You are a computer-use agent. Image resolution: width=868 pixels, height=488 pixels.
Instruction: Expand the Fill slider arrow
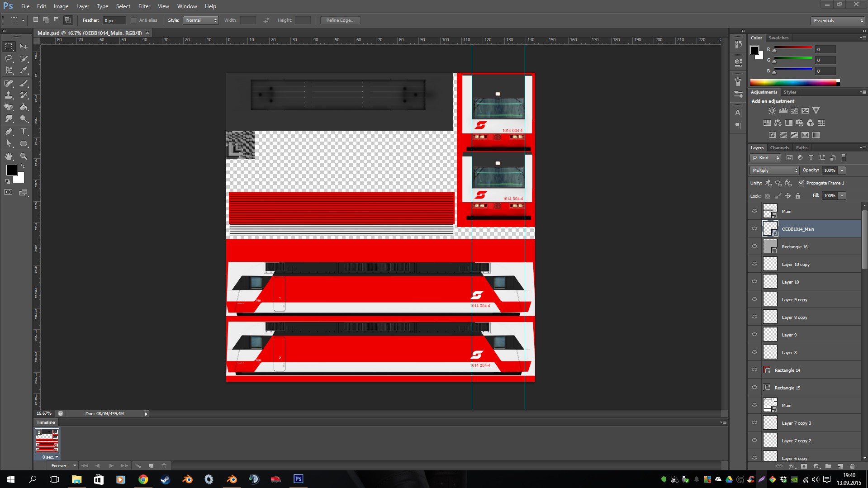click(842, 196)
